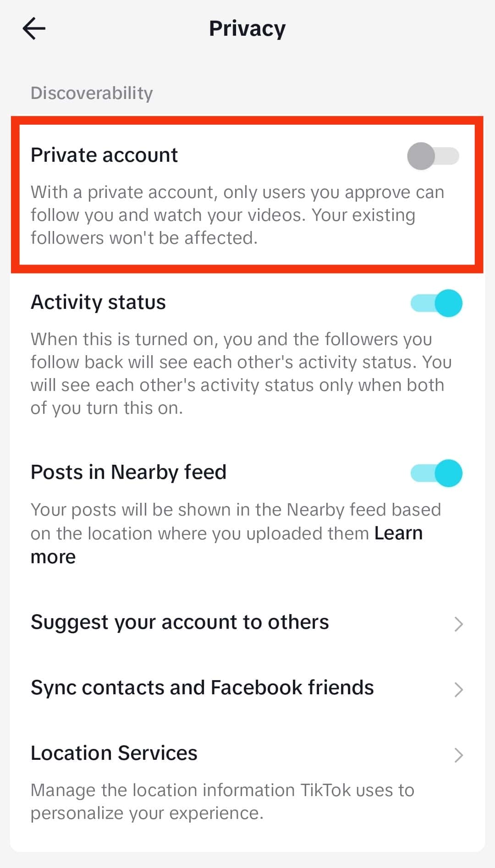The width and height of the screenshot is (495, 868).
Task: Open Location Services chevron arrow
Action: click(458, 755)
